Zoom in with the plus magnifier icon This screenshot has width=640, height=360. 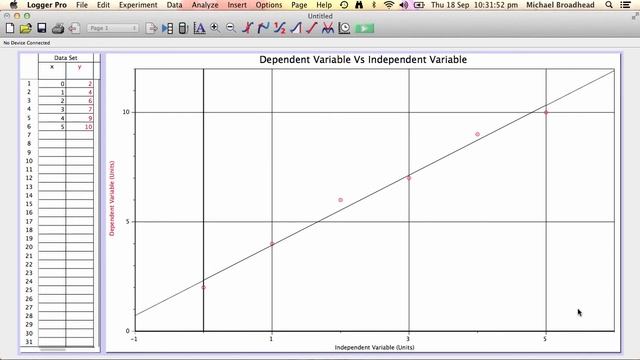point(215,28)
